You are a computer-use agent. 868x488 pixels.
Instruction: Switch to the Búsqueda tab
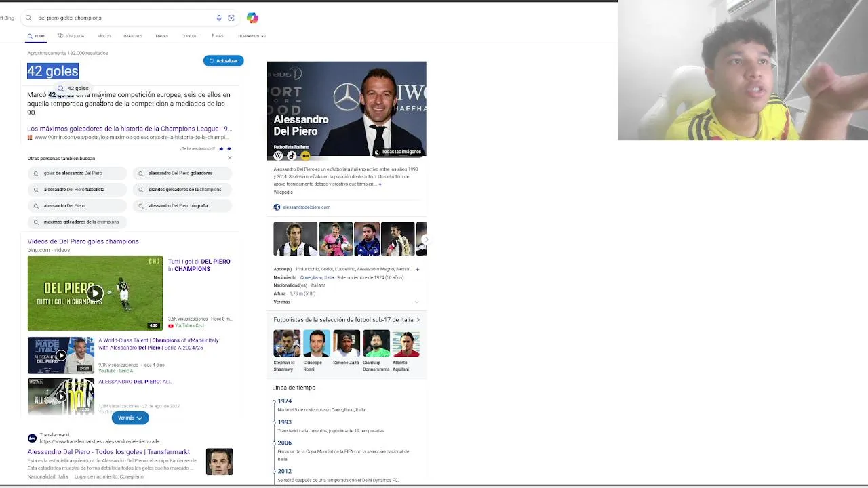coord(71,36)
